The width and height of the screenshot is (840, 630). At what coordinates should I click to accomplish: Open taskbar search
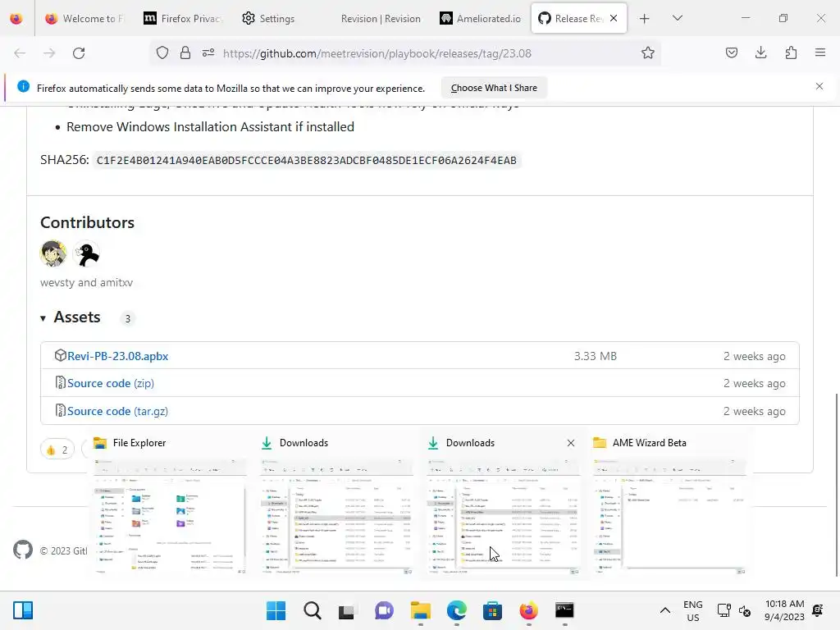coord(312,610)
